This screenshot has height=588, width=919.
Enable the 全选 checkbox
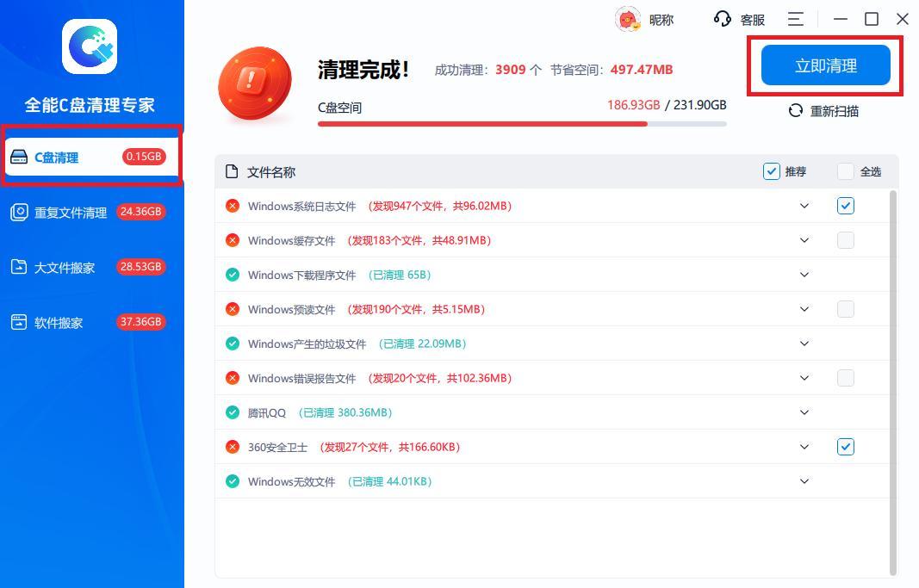[x=846, y=171]
